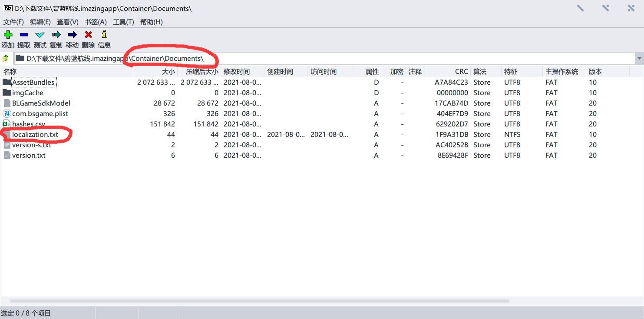Viewport: 644px width, 319px height.
Task: Expand the address bar path dropdown
Action: coord(639,58)
